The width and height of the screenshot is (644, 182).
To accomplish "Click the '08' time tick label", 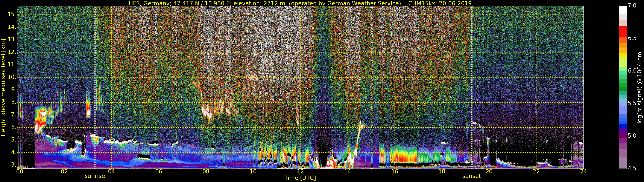I will click(x=206, y=172).
